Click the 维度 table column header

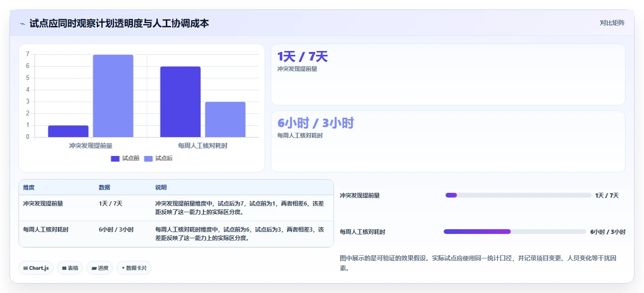coord(29,188)
